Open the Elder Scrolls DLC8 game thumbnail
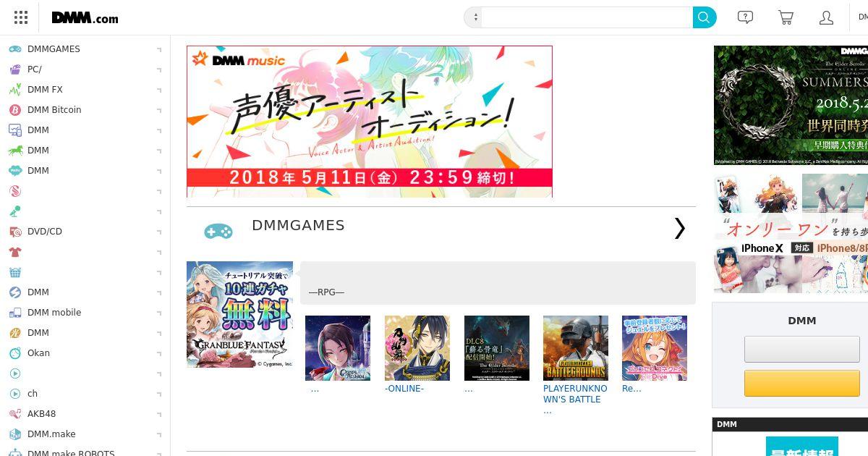Screen dimensions: 868x456 [x=497, y=348]
